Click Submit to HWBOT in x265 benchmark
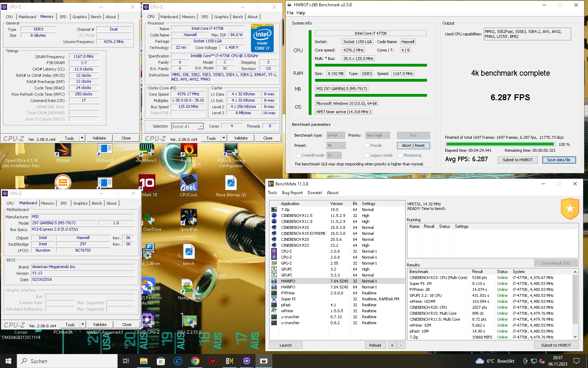 point(517,160)
